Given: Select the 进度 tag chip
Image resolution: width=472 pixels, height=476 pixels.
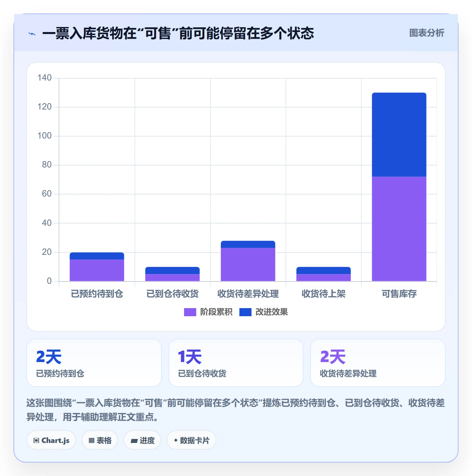Looking at the screenshot, I should click(142, 440).
